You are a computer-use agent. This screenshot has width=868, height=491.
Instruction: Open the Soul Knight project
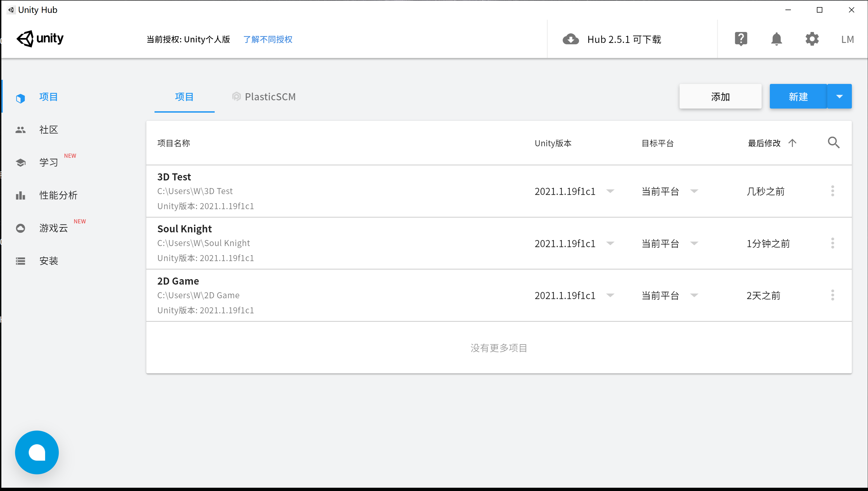pos(185,229)
